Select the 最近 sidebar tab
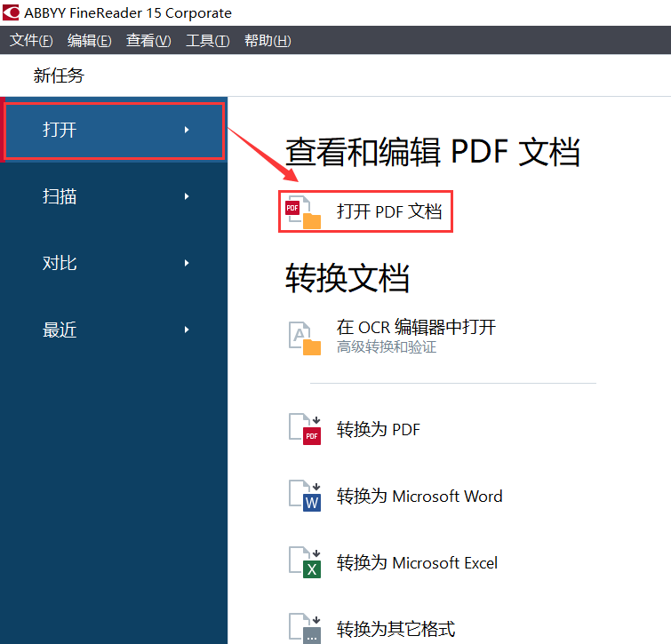The width and height of the screenshot is (671, 644). point(115,330)
